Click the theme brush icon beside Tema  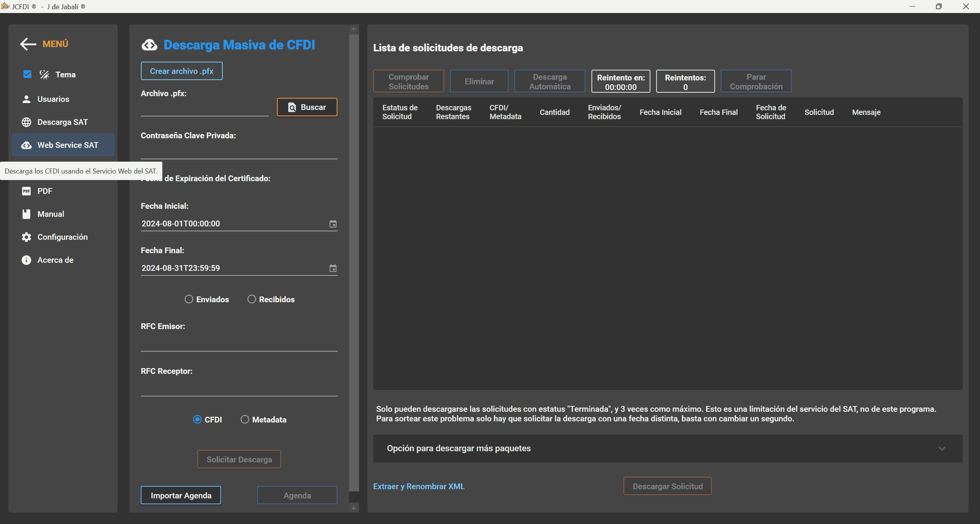[x=44, y=75]
